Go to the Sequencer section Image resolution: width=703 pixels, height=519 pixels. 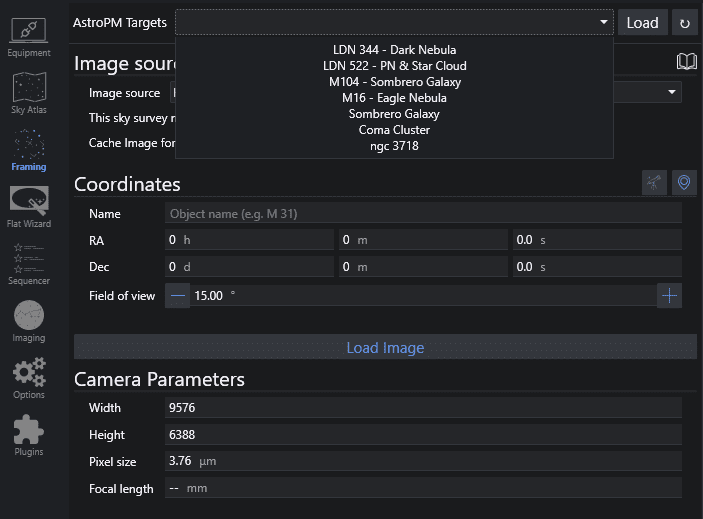28,264
